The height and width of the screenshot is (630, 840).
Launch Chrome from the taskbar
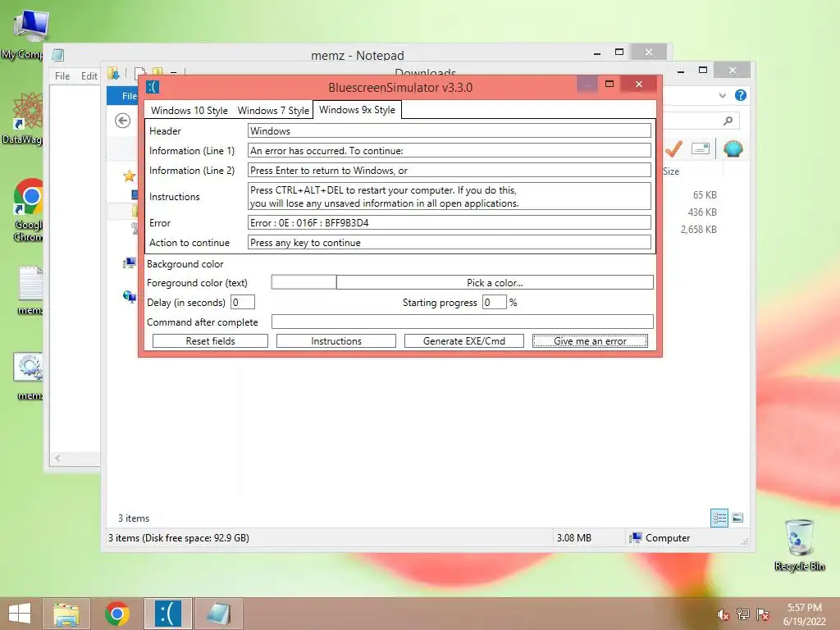coord(116,614)
